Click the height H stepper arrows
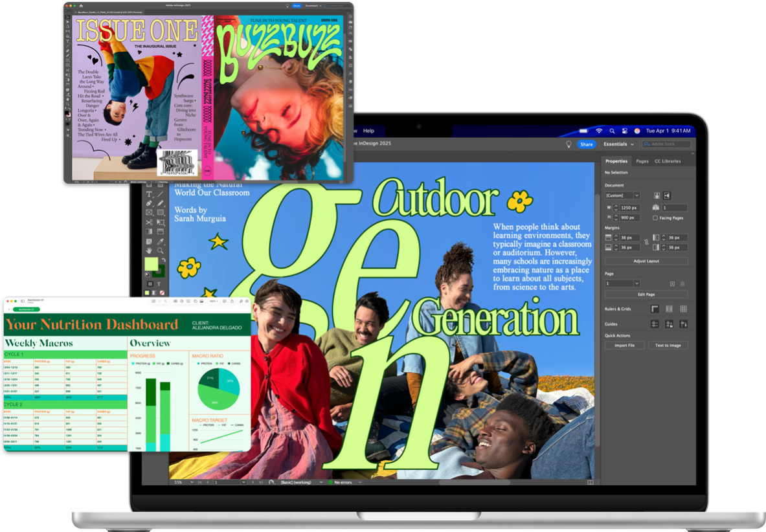 (x=616, y=217)
